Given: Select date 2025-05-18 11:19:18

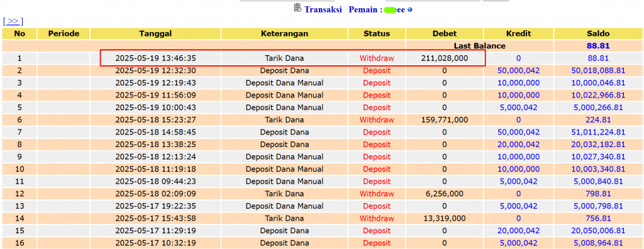Looking at the screenshot, I should (155, 169).
